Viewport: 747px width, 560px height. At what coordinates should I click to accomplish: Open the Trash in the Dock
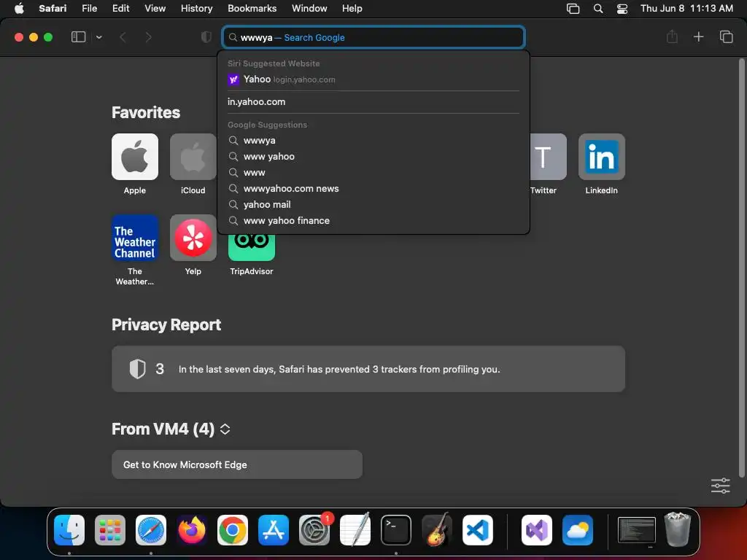tap(678, 529)
